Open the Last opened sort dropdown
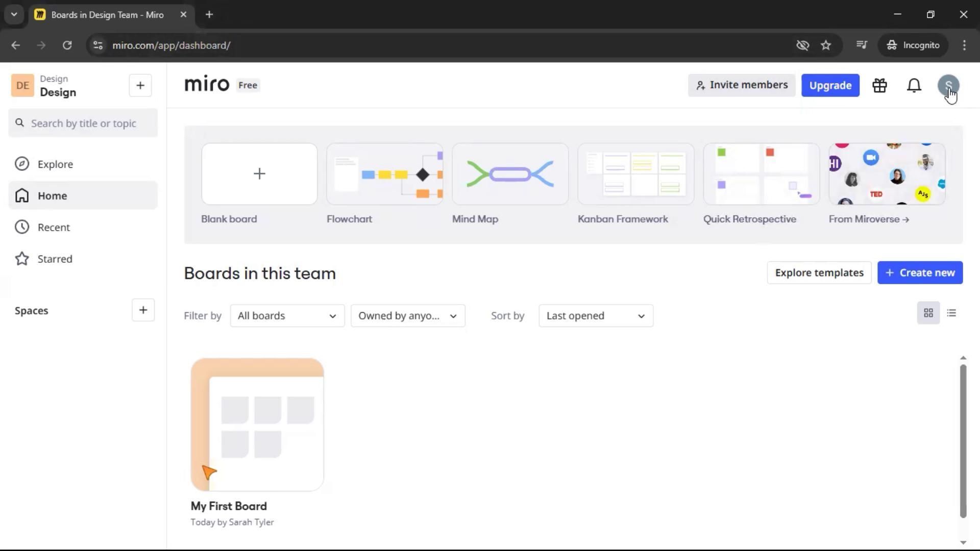This screenshot has height=551, width=980. point(595,316)
